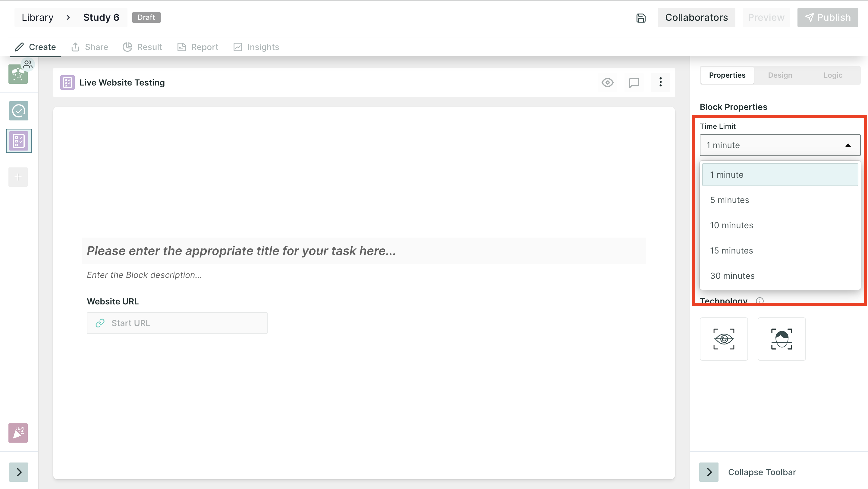Image resolution: width=868 pixels, height=489 pixels.
Task: Choose 30 minutes time limit option
Action: click(x=780, y=276)
